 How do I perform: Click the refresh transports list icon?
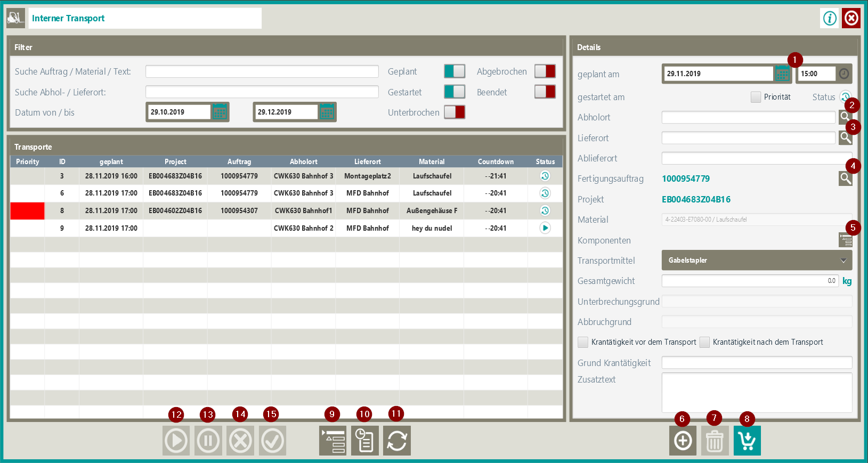396,441
